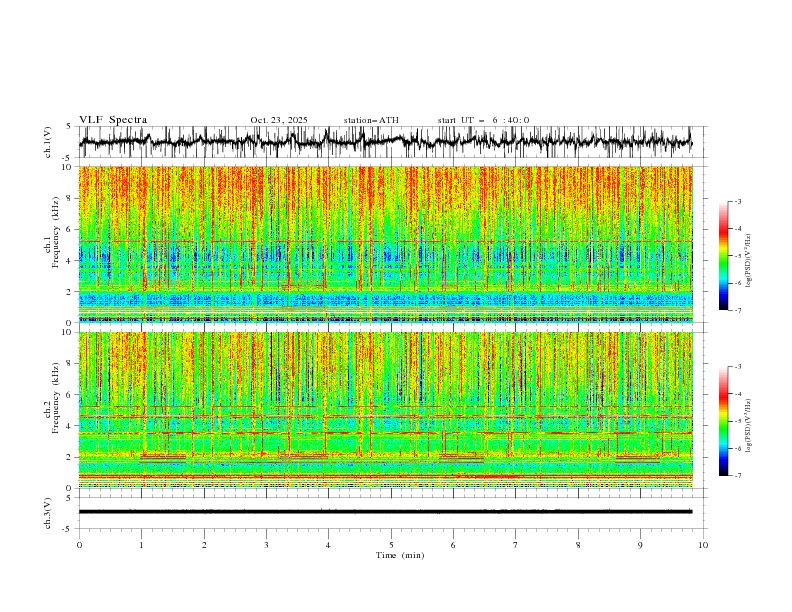Click the ch.1 color bar "log(PSD)(V²/Hz)" label
The image size is (792, 612).
[x=748, y=261]
